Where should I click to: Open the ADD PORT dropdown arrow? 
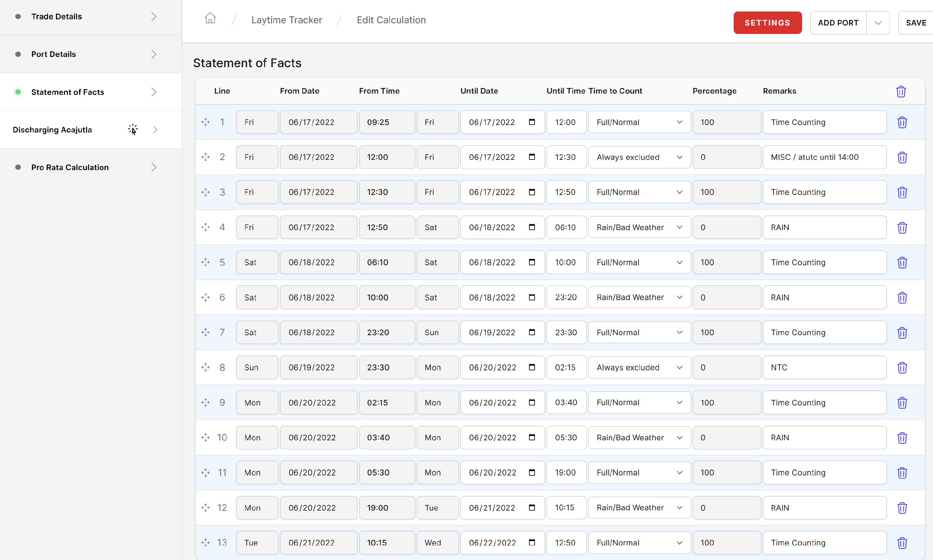[x=878, y=23]
